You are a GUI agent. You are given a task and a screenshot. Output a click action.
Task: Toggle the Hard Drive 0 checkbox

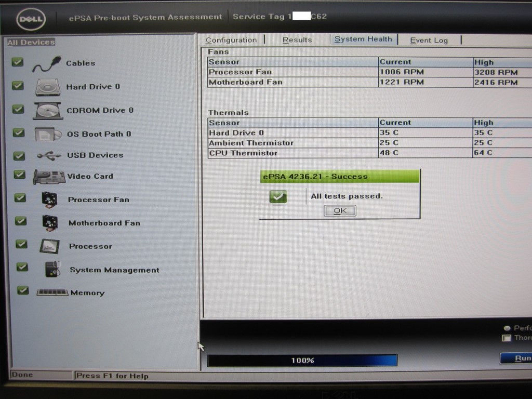click(x=18, y=86)
